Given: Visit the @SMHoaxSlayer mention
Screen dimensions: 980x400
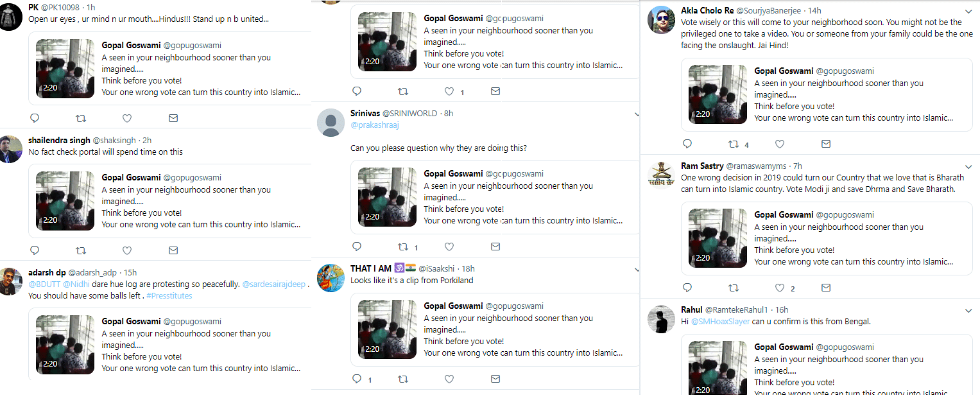Looking at the screenshot, I should coord(720,321).
